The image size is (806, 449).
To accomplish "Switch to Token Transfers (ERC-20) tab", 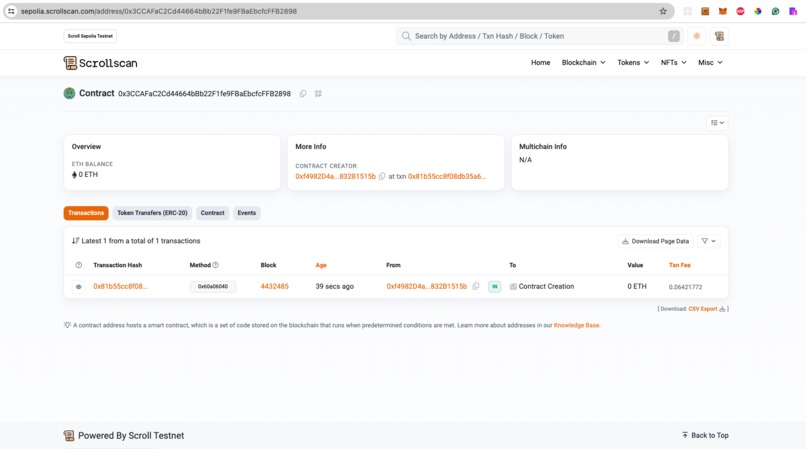I will tap(152, 213).
